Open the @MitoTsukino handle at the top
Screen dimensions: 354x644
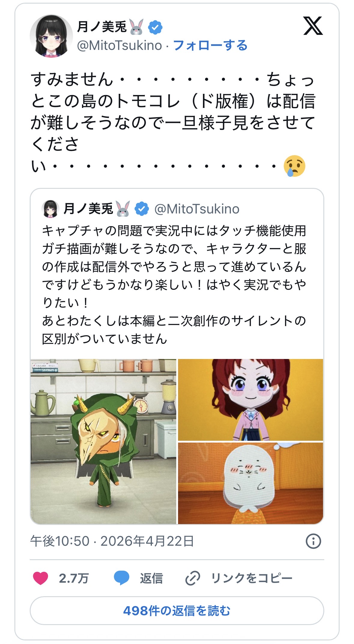click(x=120, y=45)
